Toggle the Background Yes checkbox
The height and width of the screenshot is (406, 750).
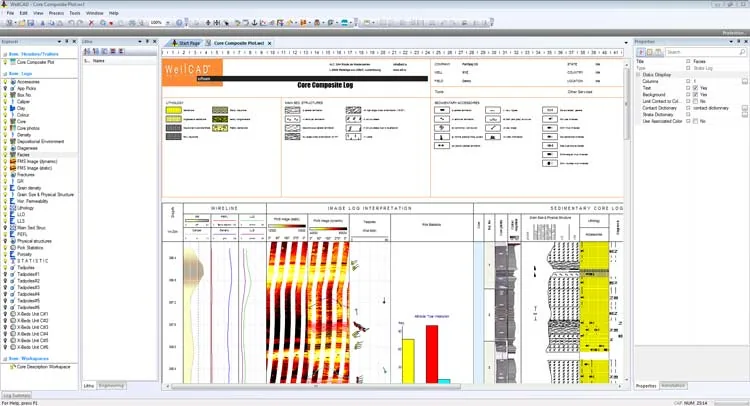(x=695, y=95)
